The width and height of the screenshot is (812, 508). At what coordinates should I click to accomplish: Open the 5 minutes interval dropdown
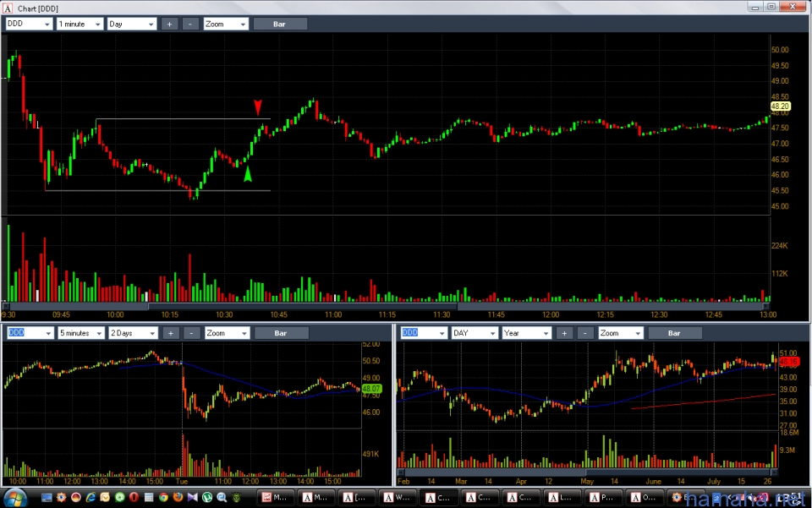[81, 333]
